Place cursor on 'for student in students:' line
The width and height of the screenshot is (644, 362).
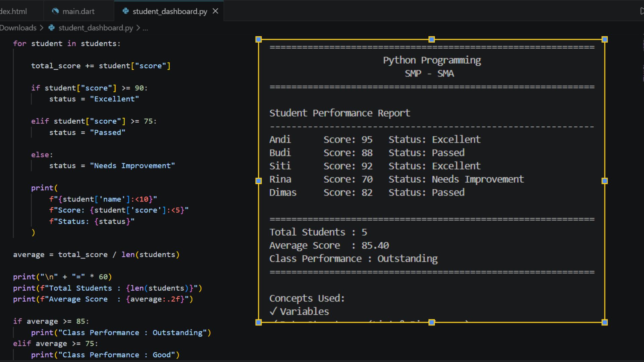point(67,44)
